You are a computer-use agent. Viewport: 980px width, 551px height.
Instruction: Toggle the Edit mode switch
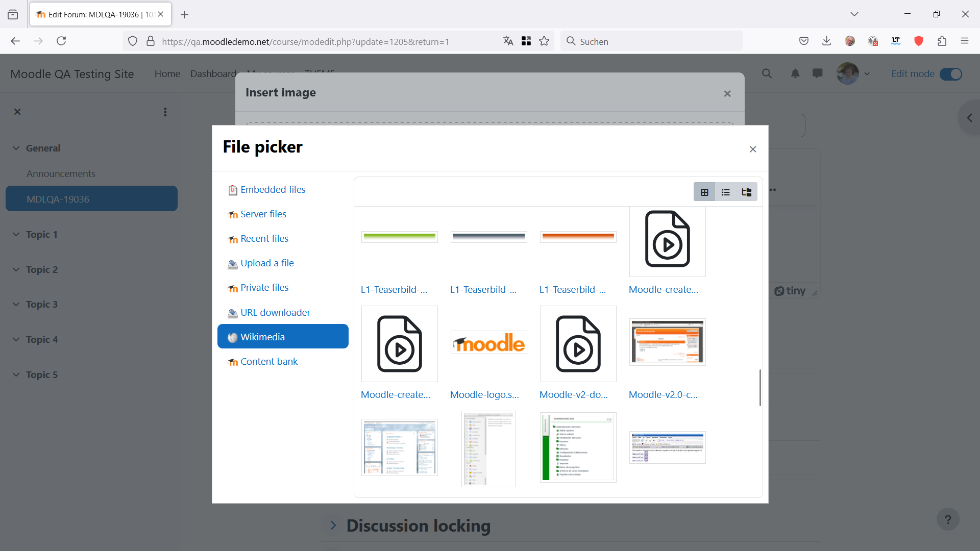click(950, 74)
